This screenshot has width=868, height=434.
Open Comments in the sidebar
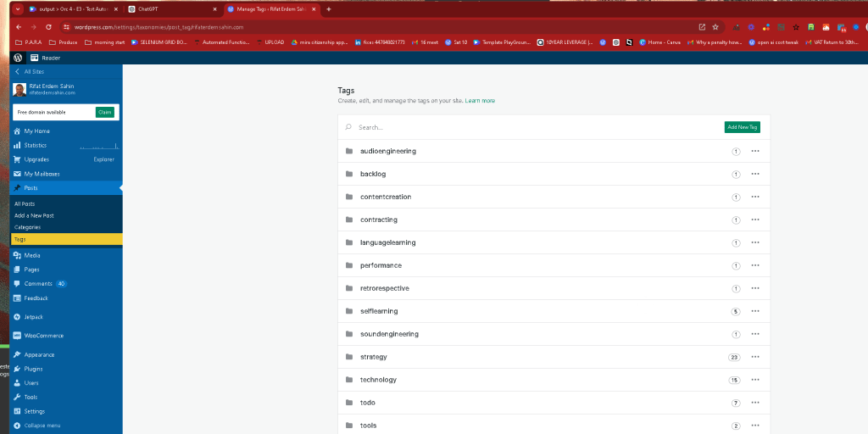(66, 283)
